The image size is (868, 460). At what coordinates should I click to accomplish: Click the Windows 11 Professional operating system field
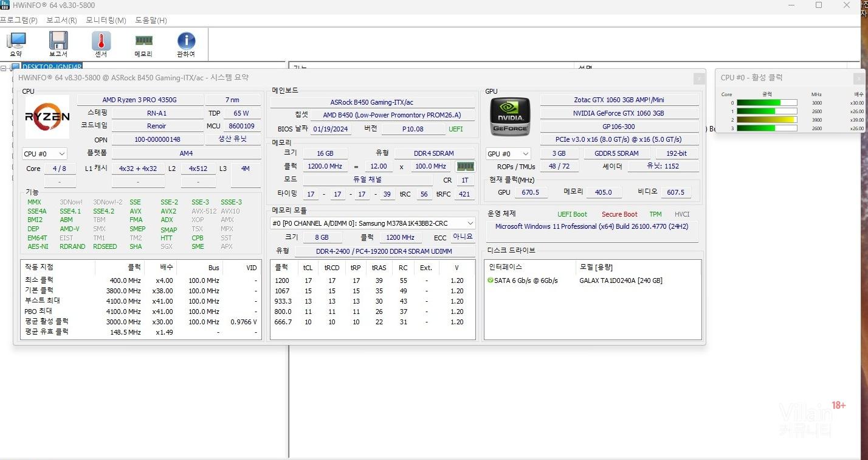pyautogui.click(x=593, y=226)
